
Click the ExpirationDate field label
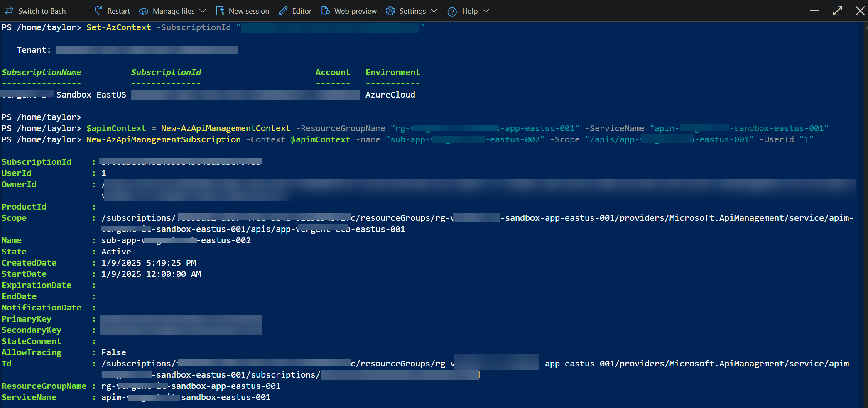pos(37,285)
